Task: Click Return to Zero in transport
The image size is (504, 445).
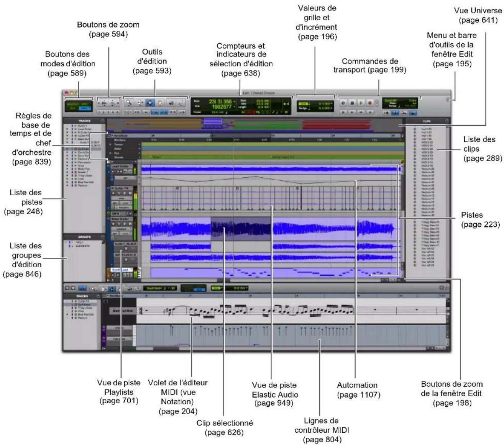Action: tap(343, 112)
